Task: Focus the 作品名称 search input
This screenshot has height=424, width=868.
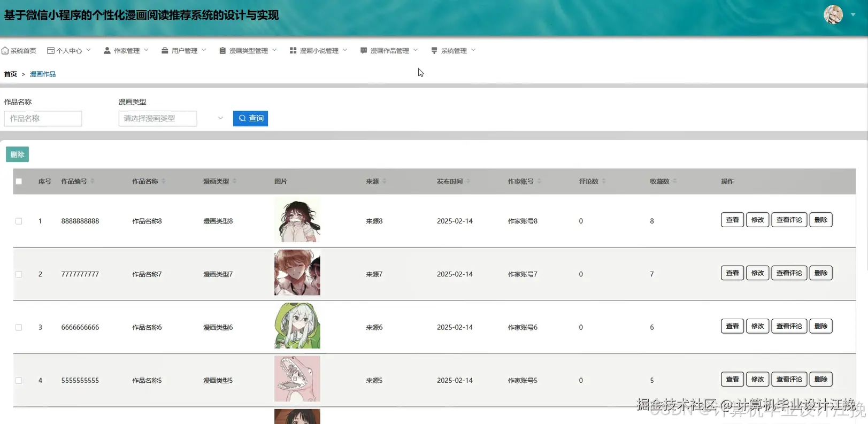Action: pyautogui.click(x=43, y=118)
